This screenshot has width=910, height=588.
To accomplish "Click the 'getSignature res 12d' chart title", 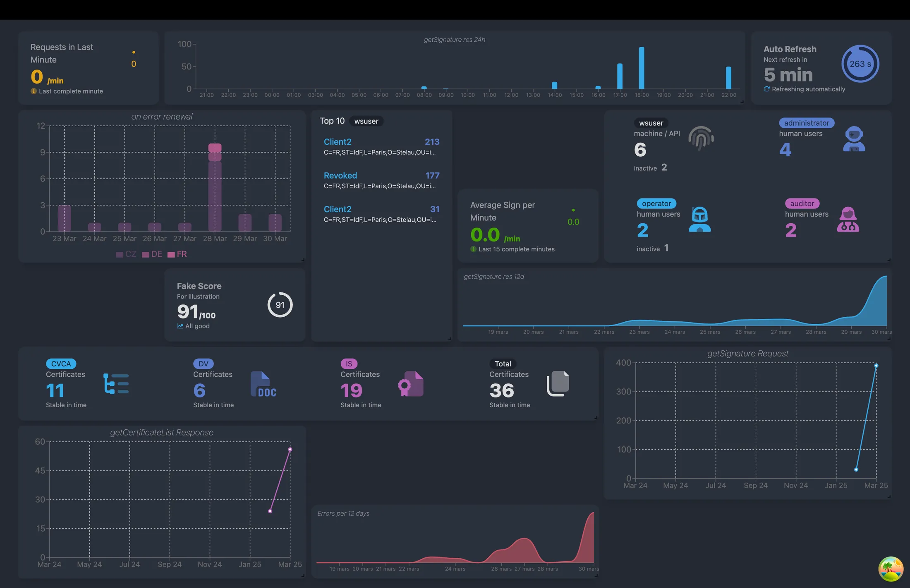I will [494, 276].
